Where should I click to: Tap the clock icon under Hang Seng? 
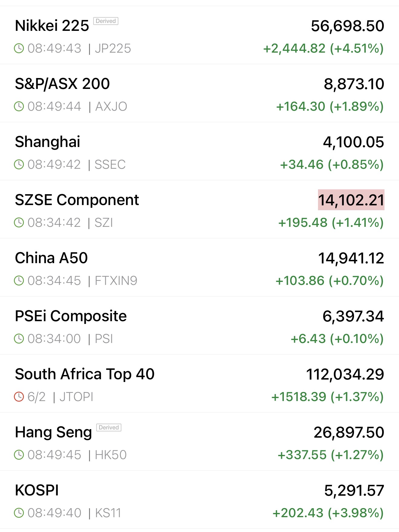pyautogui.click(x=19, y=455)
